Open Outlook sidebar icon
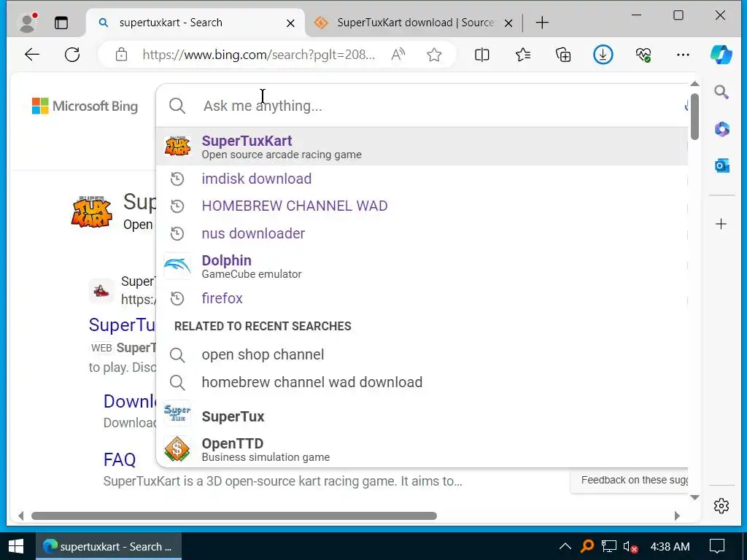 coord(721,166)
